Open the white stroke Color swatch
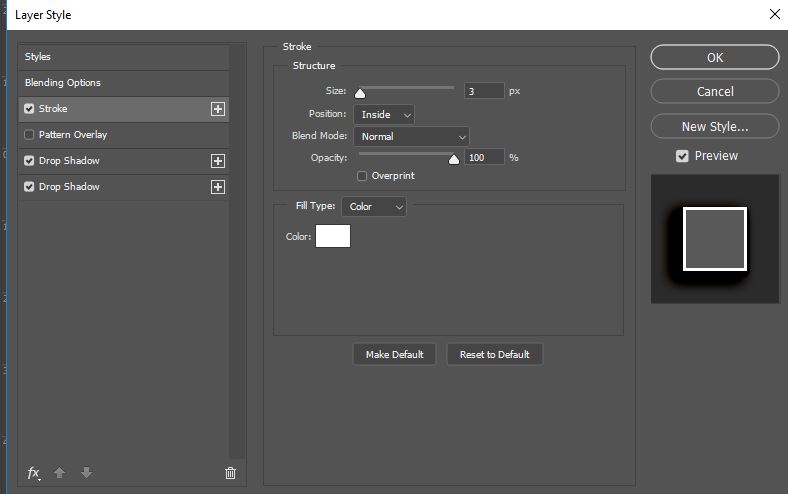This screenshot has width=788, height=494. [333, 236]
